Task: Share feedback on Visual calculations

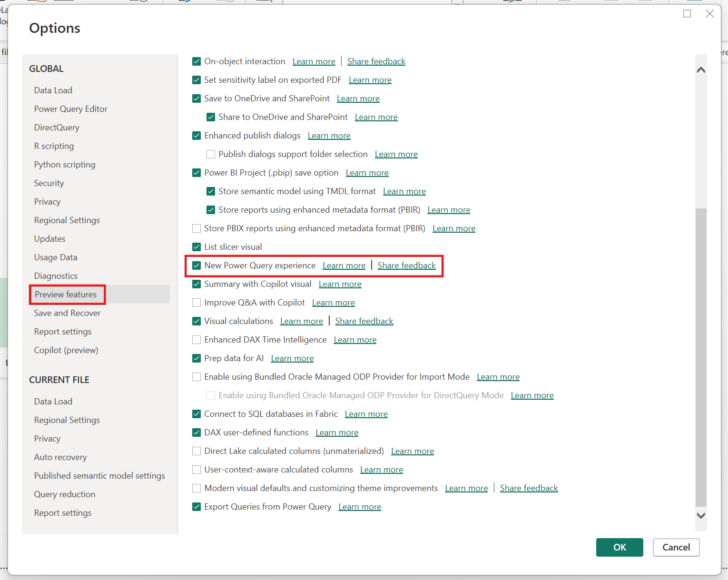Action: click(x=364, y=321)
